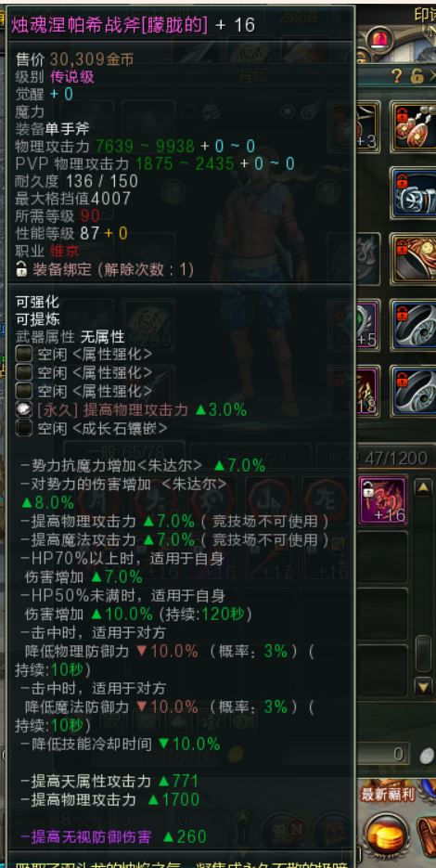Viewport: 436px width, 868px height.
Task: Click the red siren alarm icon
Action: [x=379, y=40]
